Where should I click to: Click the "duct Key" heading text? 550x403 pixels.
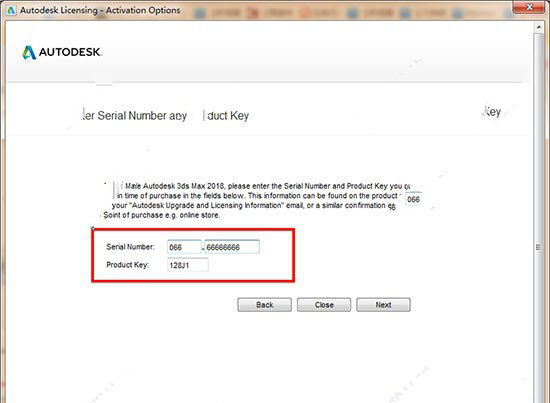click(228, 115)
